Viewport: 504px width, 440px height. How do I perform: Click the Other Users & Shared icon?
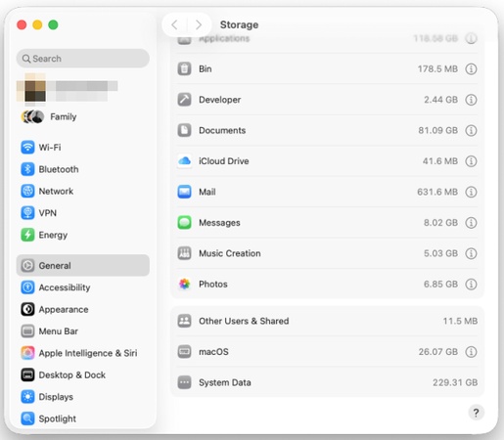tap(184, 321)
